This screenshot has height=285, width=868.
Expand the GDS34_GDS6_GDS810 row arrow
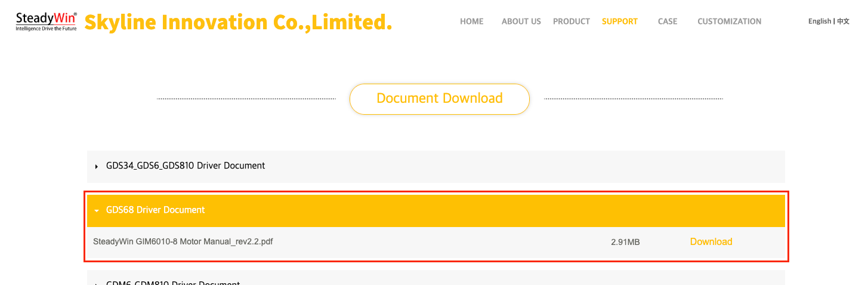tap(97, 166)
